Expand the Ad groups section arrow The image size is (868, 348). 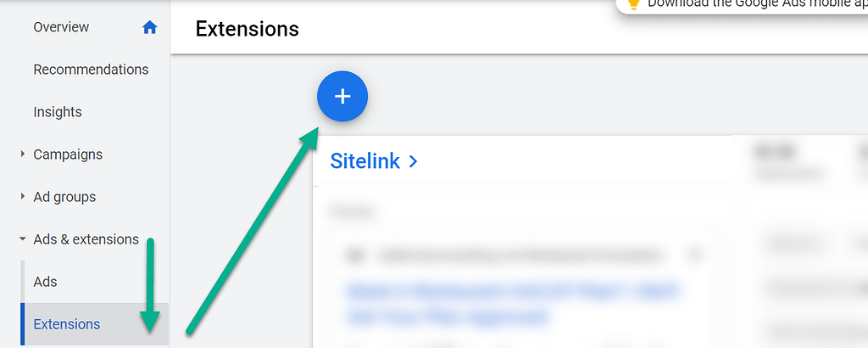pos(22,197)
